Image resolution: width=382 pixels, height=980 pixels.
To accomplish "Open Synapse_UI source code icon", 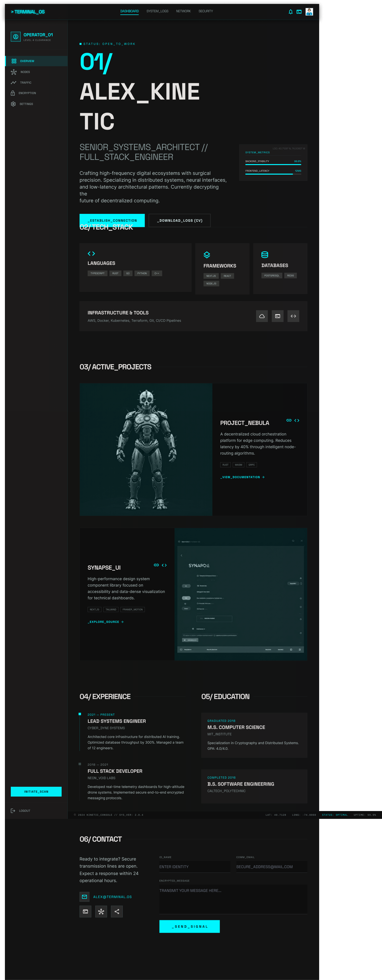I will (x=164, y=565).
